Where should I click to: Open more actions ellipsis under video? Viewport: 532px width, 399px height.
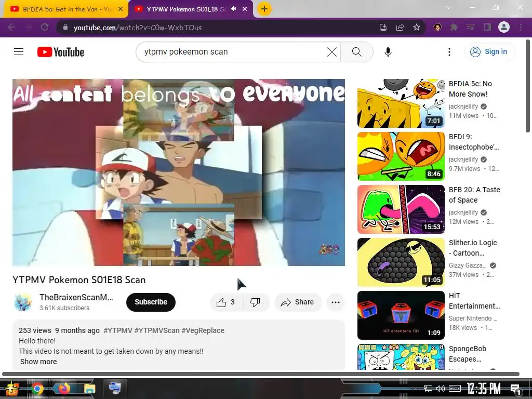(x=336, y=302)
